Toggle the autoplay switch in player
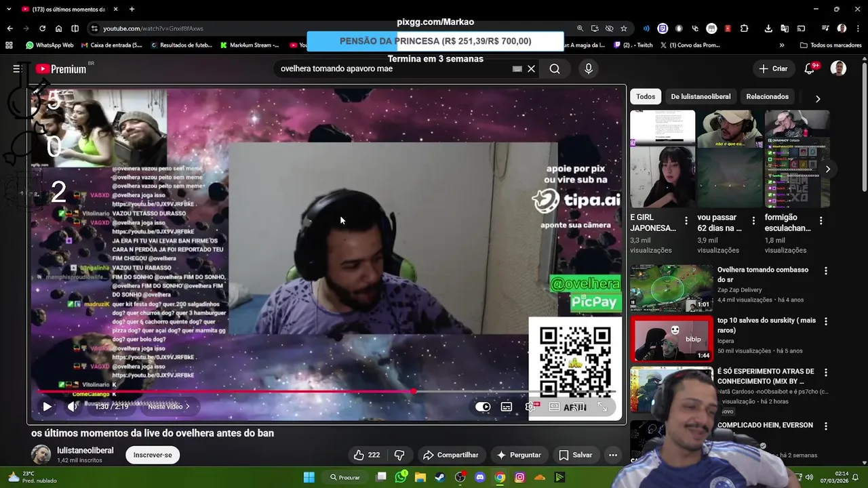Viewport: 868px width, 488px height. click(483, 407)
